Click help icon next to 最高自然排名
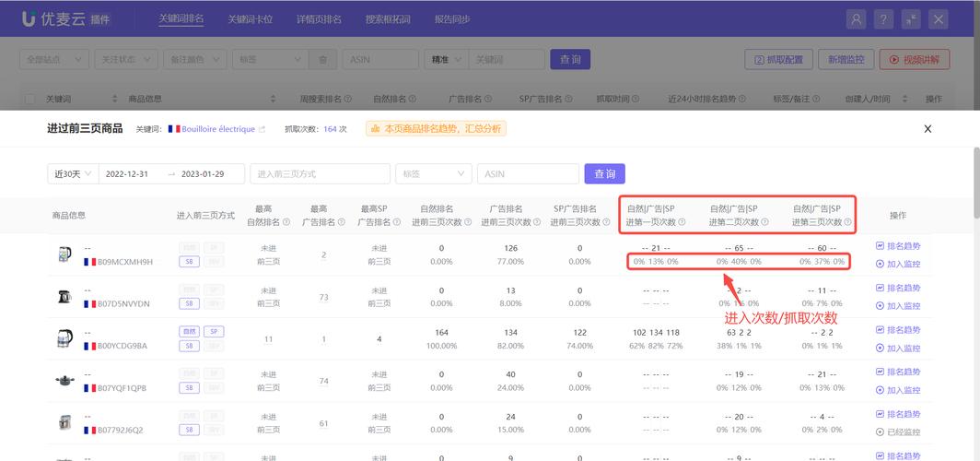Screen dimensions: 980x461 coord(286,222)
